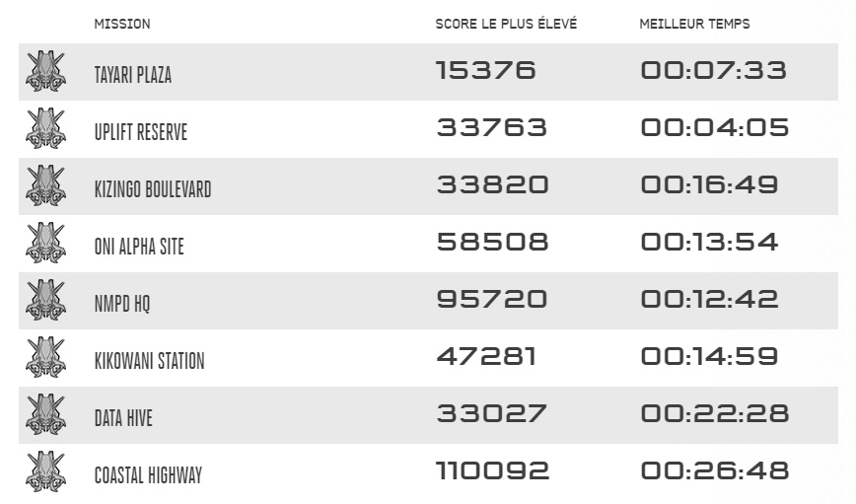Click Tayari Plaza's best time 00:07:33
This screenshot has height=504, width=856.
pos(713,70)
